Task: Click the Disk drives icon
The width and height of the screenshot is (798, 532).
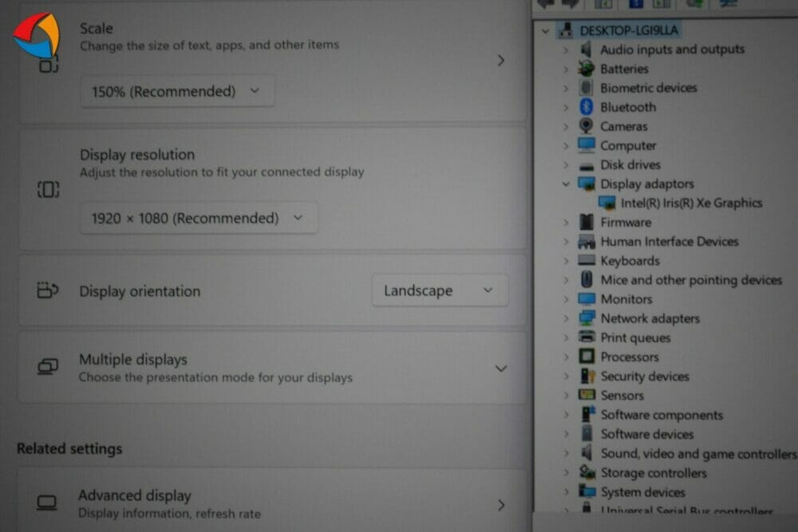Action: [x=587, y=165]
